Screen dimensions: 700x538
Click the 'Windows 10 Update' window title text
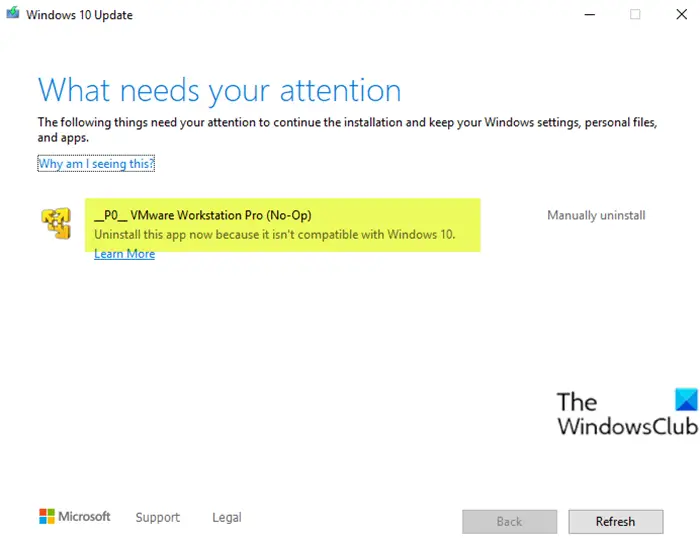click(79, 15)
